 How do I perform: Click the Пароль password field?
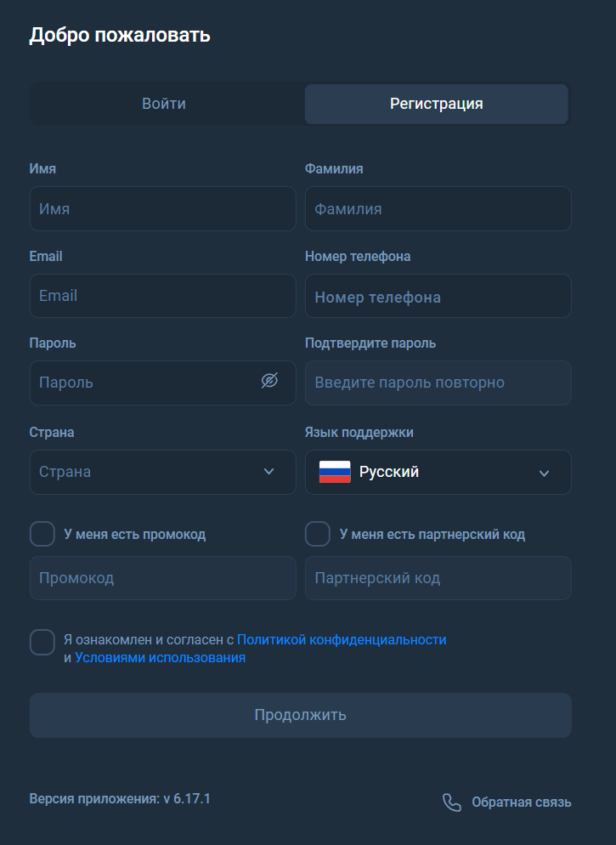coord(144,383)
